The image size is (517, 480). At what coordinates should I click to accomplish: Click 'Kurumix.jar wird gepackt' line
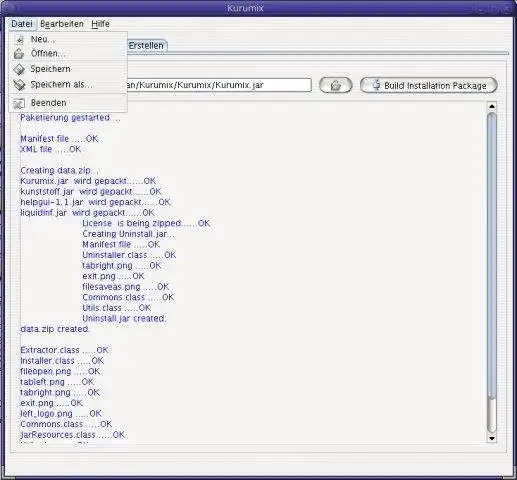coord(88,181)
